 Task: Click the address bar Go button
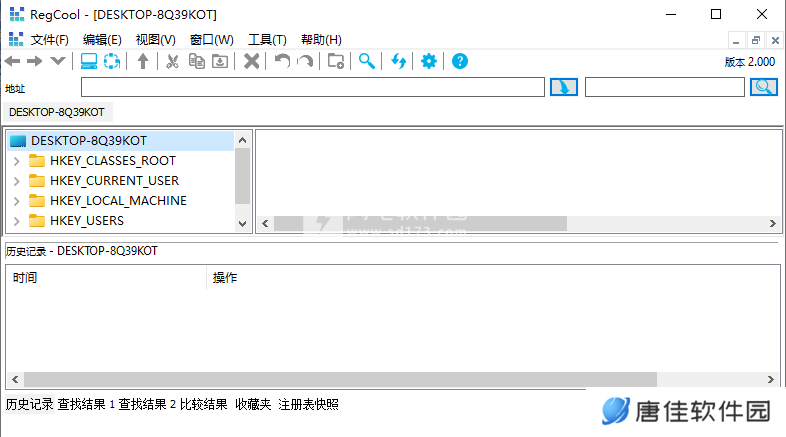pyautogui.click(x=564, y=87)
